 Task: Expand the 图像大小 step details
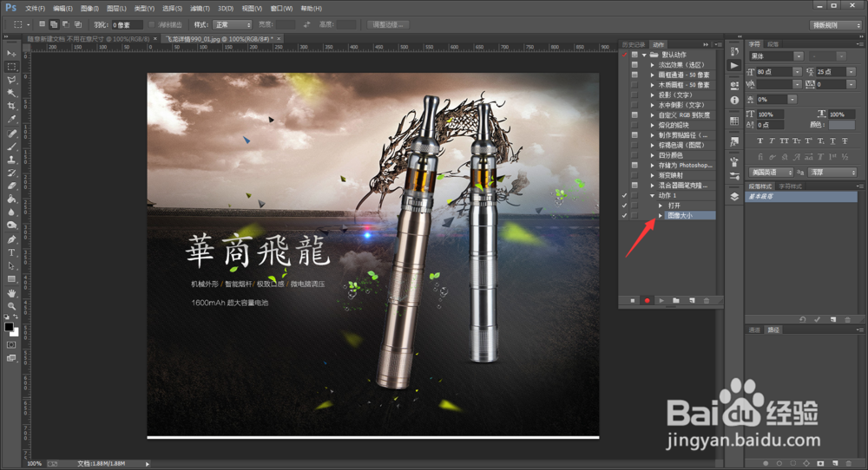pyautogui.click(x=661, y=215)
